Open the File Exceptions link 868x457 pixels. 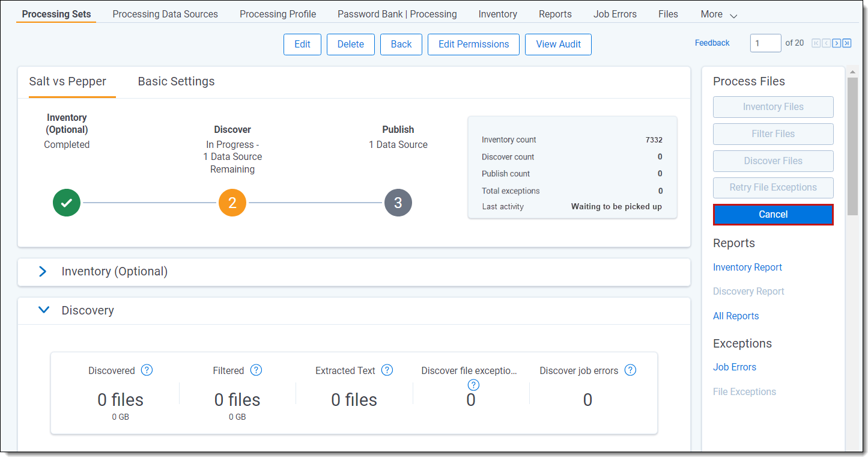tap(744, 391)
